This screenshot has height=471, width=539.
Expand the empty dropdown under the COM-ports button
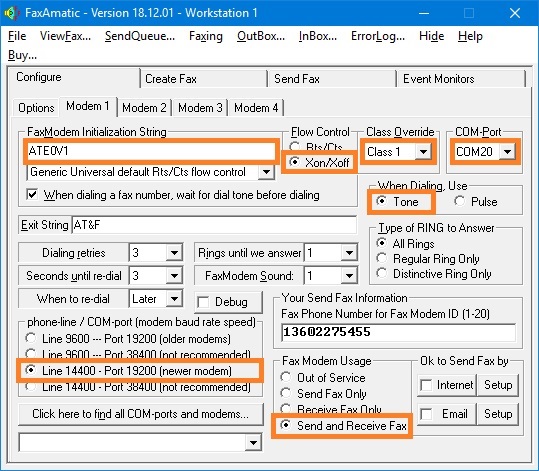coord(253,442)
